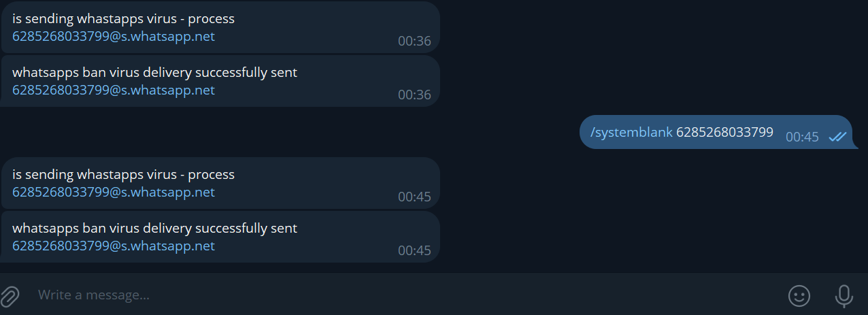
Task: Open whatsapp.net link in 00:36 successfully sent message
Action: coord(114,90)
